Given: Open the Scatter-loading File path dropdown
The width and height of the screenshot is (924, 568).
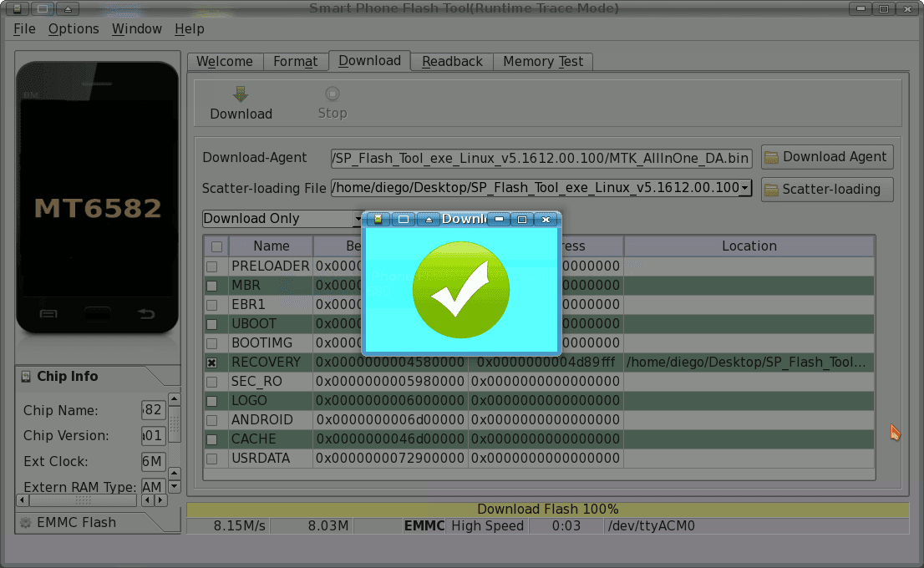Looking at the screenshot, I should (744, 188).
